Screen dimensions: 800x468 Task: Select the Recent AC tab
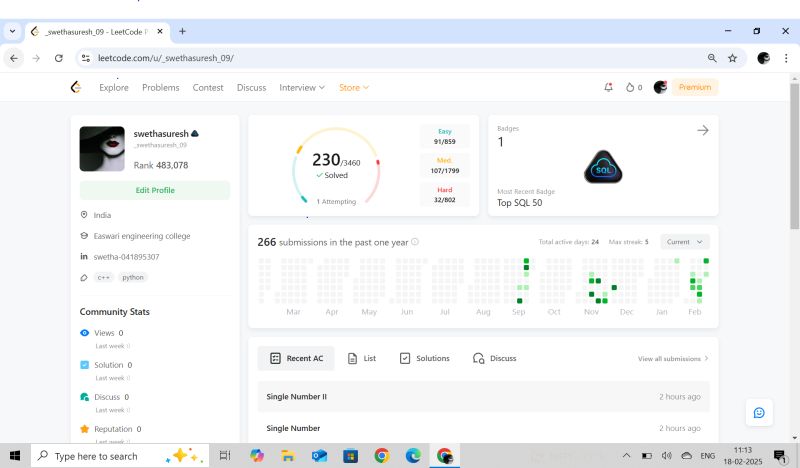coord(296,358)
